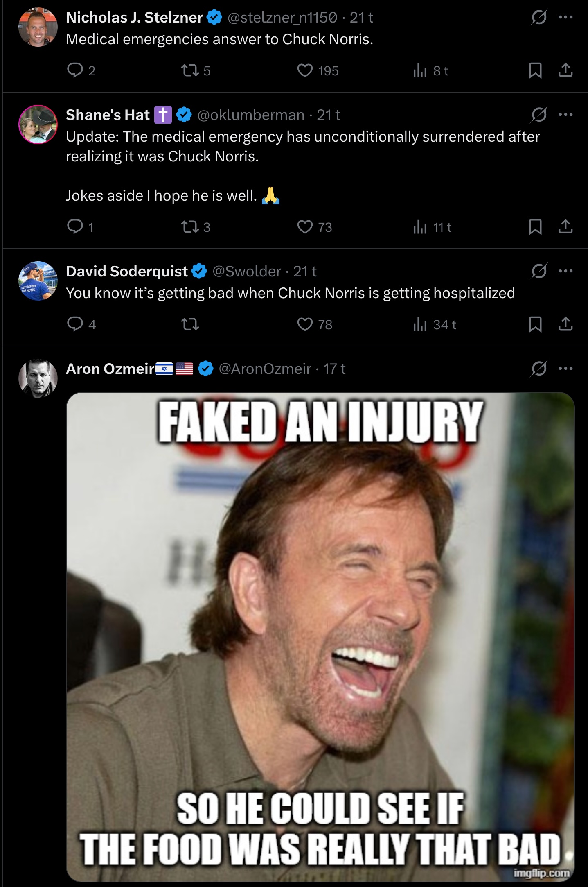588x887 pixels.
Task: Repost David Soderquist's tweet
Action: tap(190, 325)
